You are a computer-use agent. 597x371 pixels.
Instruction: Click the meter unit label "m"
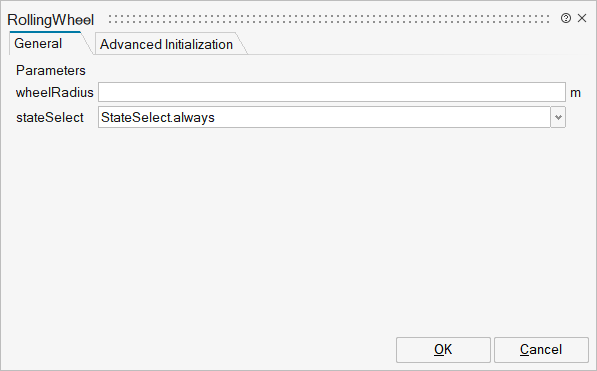(x=575, y=93)
